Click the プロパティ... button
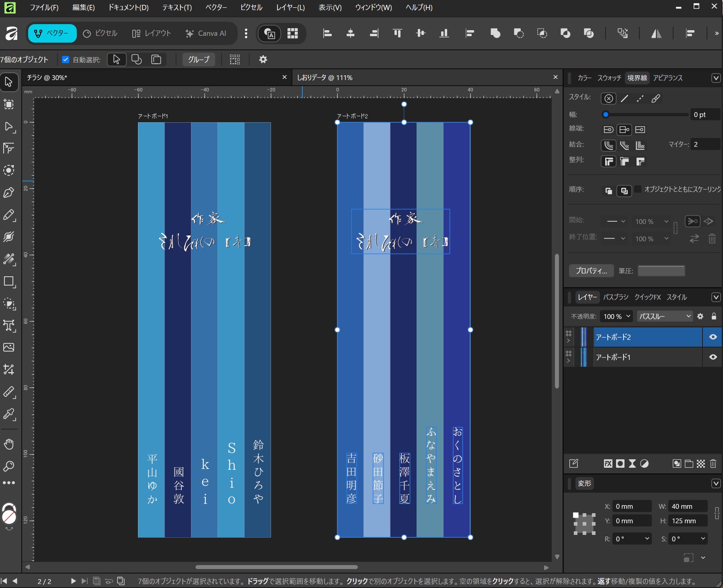 click(x=591, y=271)
